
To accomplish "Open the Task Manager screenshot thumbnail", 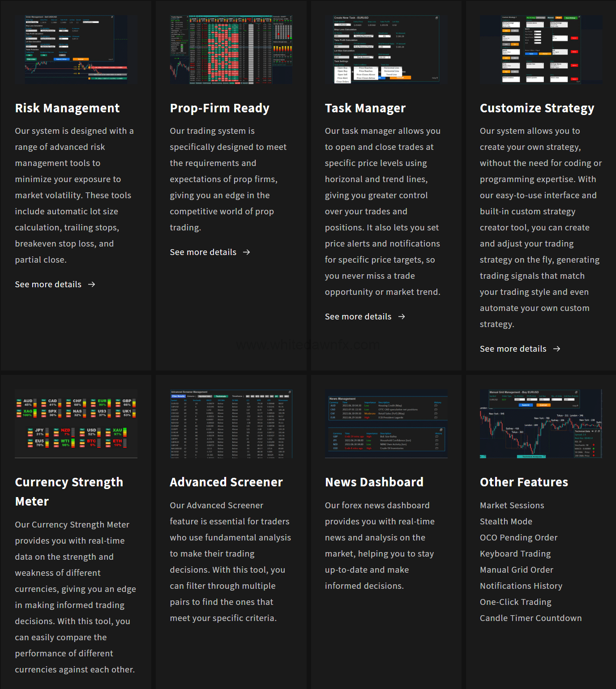I will point(386,50).
